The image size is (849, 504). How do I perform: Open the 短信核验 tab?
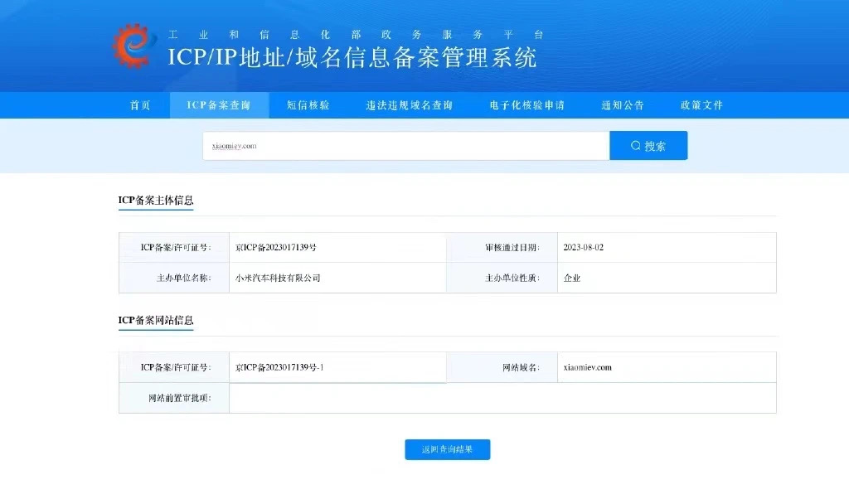[308, 105]
